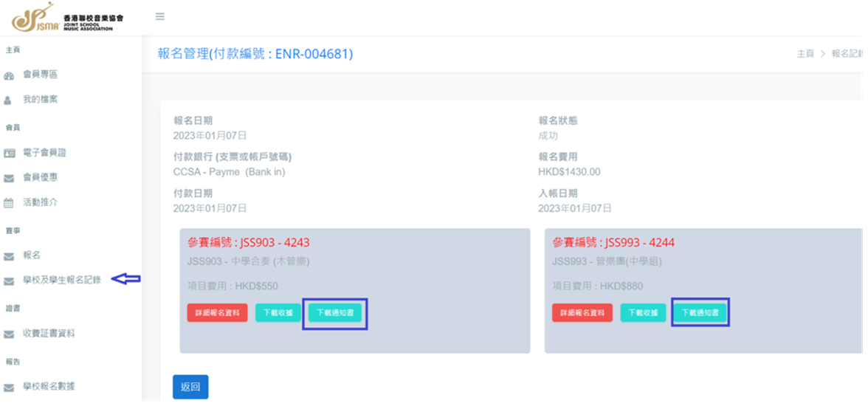Click the dashboard icon beside 會員專區
Viewport: 868px width, 409px height.
pyautogui.click(x=8, y=76)
